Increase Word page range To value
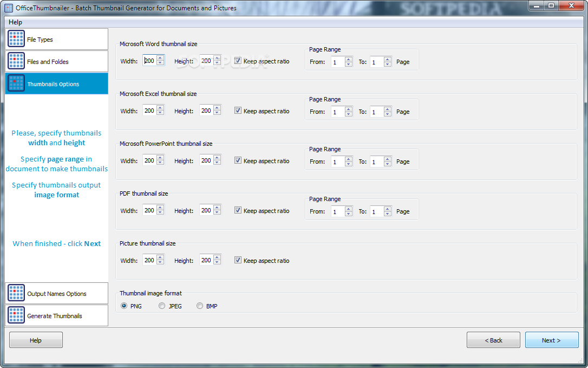Screen dimensions: 588x368 tap(387, 59)
